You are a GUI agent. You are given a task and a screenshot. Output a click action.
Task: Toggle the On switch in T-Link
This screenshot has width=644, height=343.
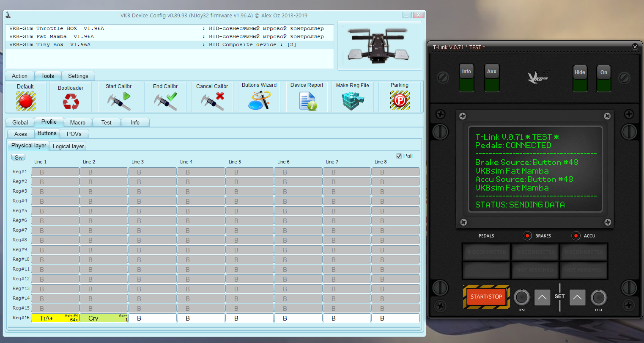click(604, 78)
